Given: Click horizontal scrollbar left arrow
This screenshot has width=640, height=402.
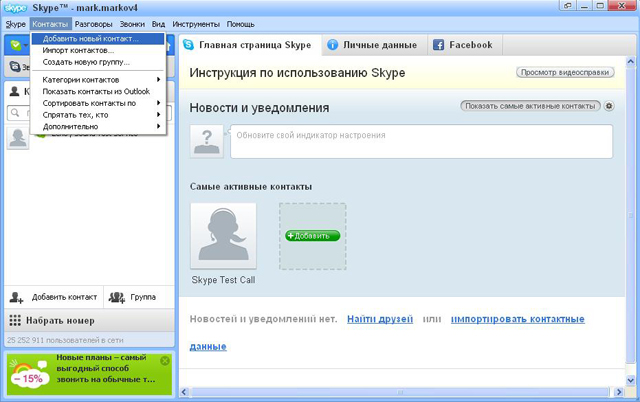Looking at the screenshot, I should tap(184, 392).
